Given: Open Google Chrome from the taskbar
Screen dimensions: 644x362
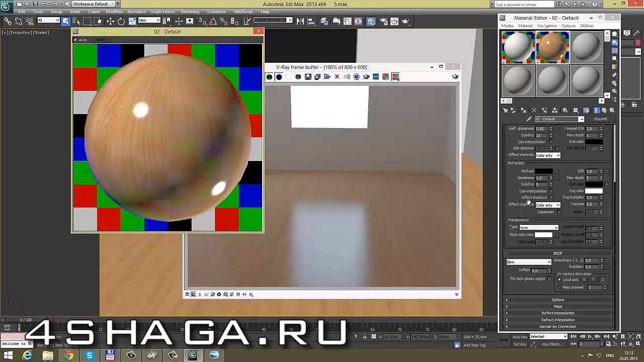Looking at the screenshot, I should pos(69,355).
